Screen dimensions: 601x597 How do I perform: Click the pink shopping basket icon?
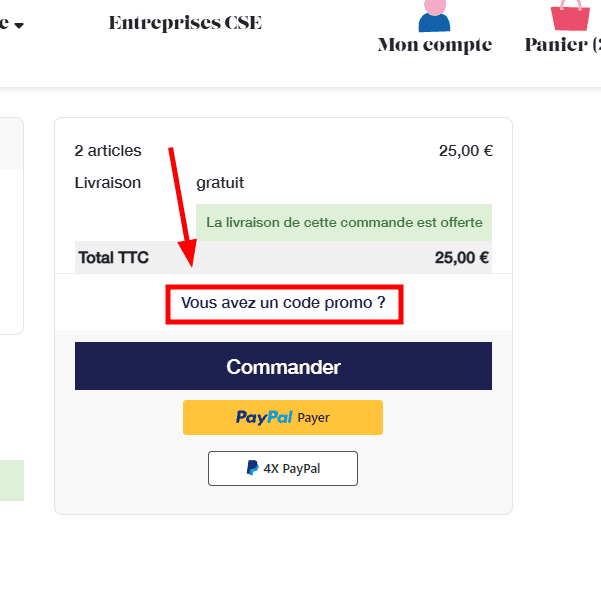pos(571,14)
